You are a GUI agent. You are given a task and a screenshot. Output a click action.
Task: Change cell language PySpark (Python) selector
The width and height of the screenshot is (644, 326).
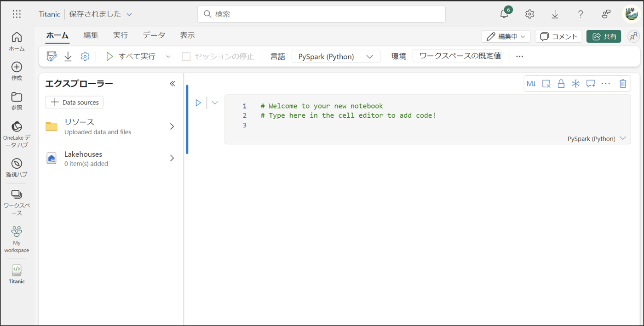[597, 138]
